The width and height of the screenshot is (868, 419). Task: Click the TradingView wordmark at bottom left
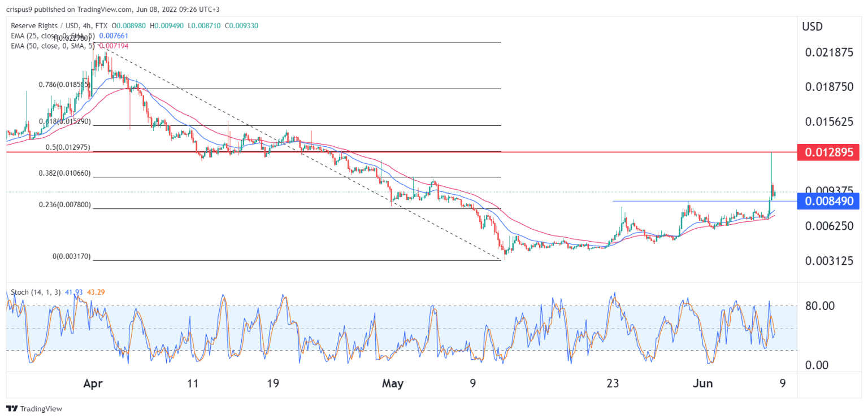(41, 409)
